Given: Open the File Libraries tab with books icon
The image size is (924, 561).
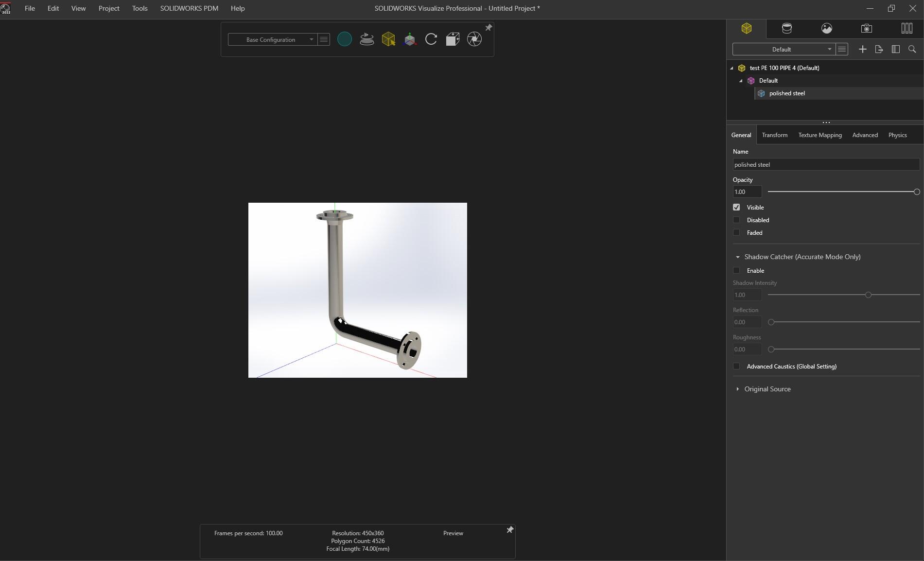Looking at the screenshot, I should pyautogui.click(x=907, y=29).
